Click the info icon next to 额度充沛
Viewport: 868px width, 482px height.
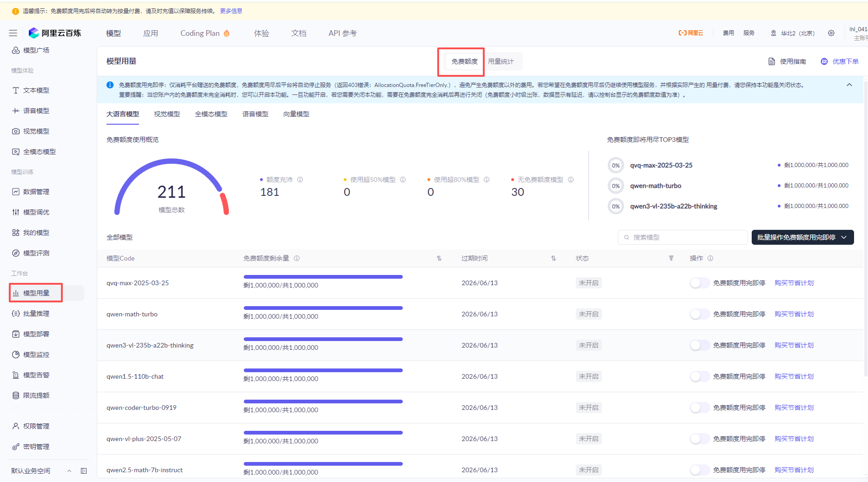coord(300,180)
